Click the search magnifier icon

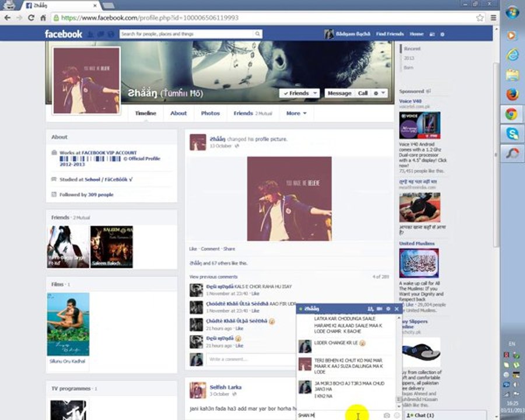point(257,34)
